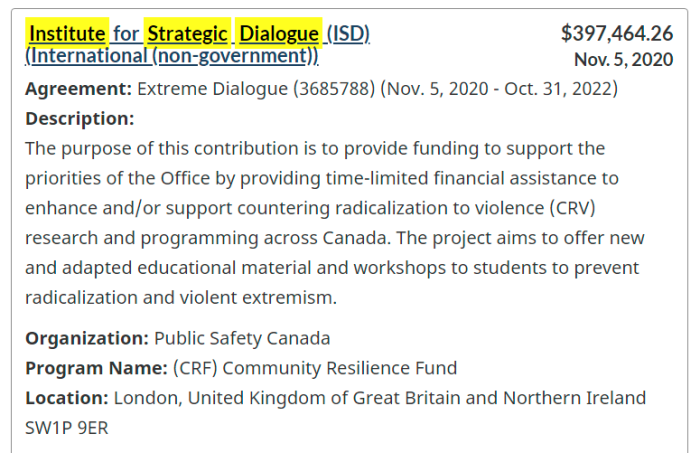Click agreement number 3685788
Image resolution: width=700 pixels, height=453 pixels.
point(334,89)
